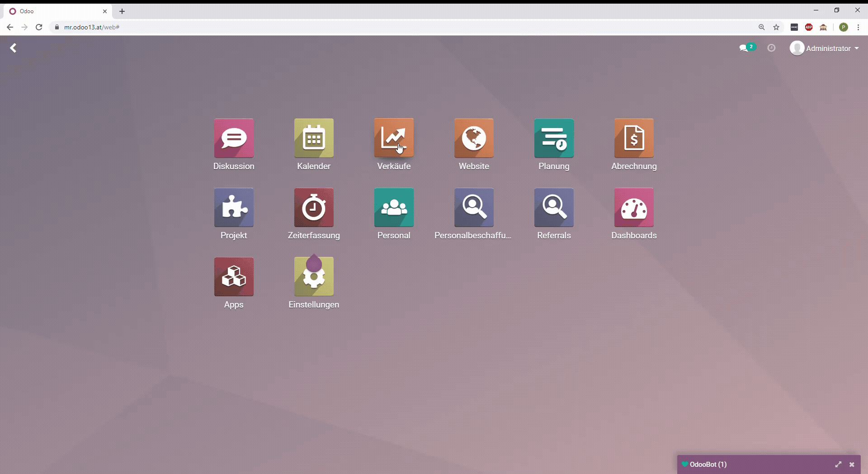Expand the Administrator user menu
This screenshot has width=868, height=474.
pyautogui.click(x=824, y=48)
